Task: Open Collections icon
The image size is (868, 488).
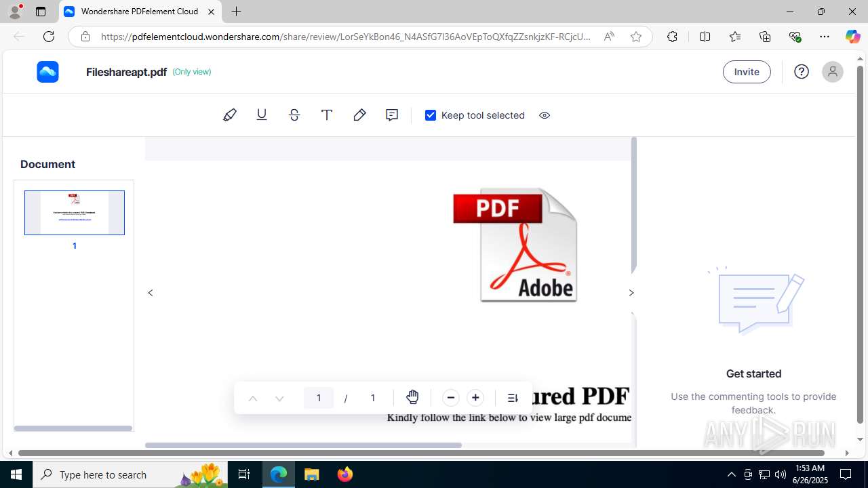Action: click(x=765, y=37)
